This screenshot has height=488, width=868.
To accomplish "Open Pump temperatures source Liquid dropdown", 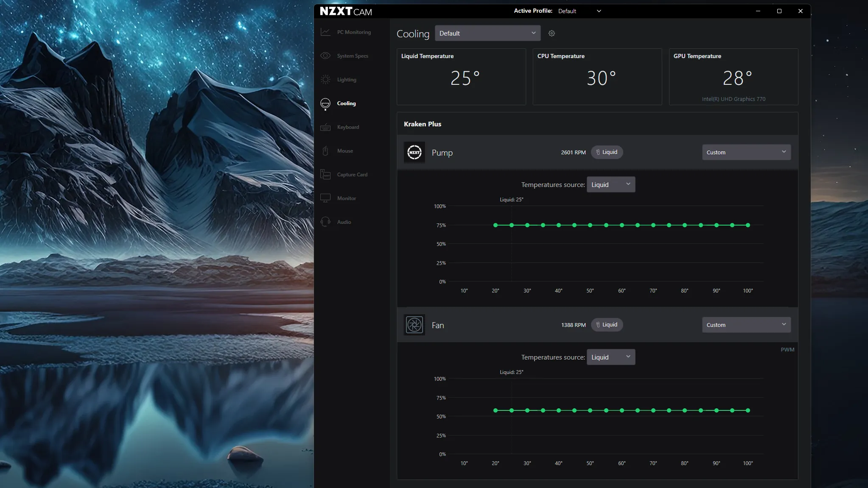I will pyautogui.click(x=611, y=184).
